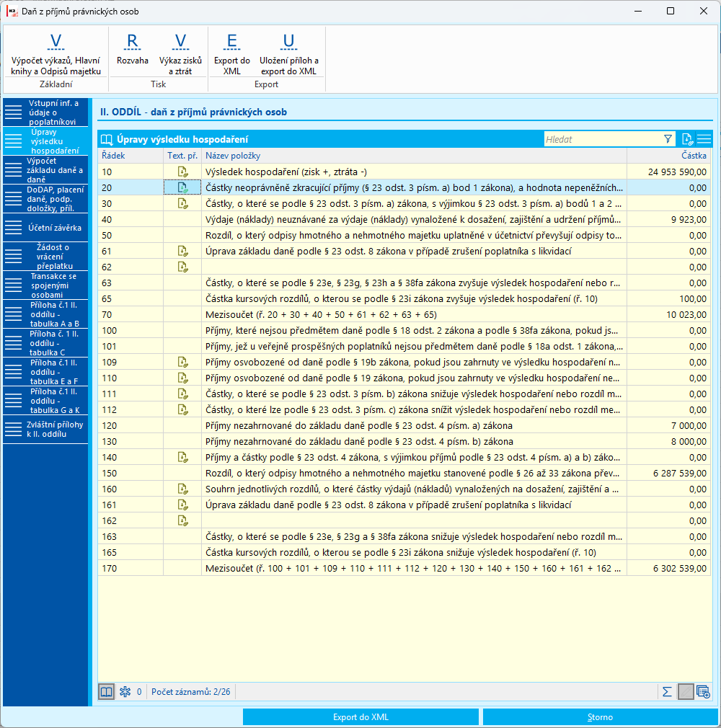Select row 165 Částka kursových rozdílů snižuje
The height and width of the screenshot is (728, 721).
404,553
